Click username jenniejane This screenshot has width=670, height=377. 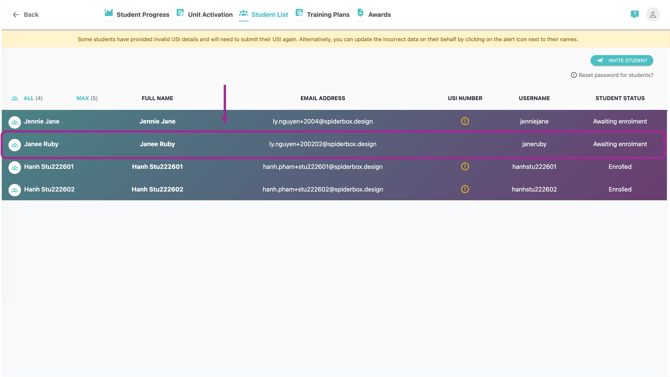pyautogui.click(x=534, y=121)
